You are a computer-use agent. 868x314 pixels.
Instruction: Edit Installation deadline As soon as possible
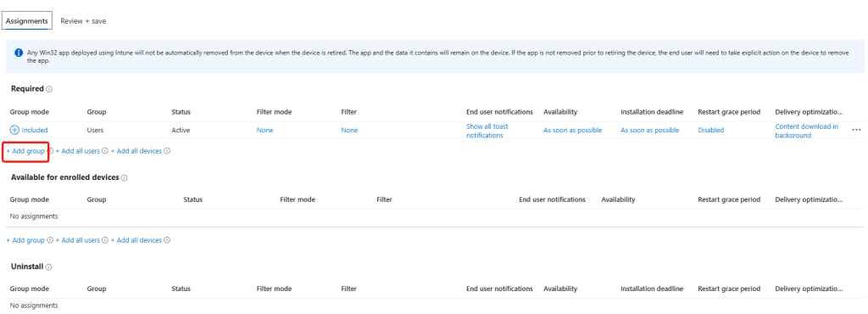pyautogui.click(x=650, y=130)
